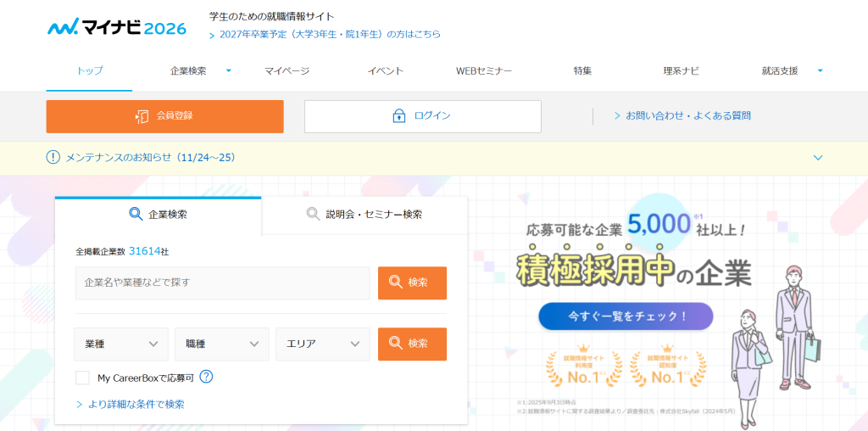
Task: Open the 理系ナビ menu item
Action: click(x=681, y=71)
